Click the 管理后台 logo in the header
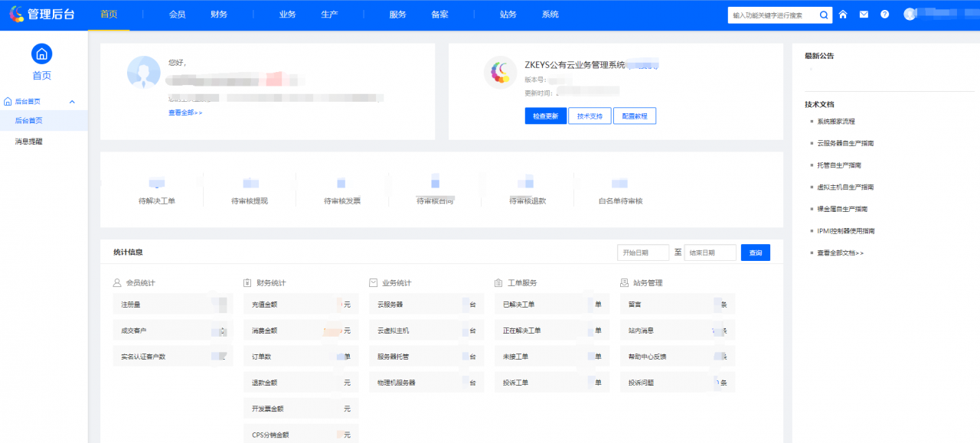This screenshot has width=980, height=443. (x=42, y=13)
